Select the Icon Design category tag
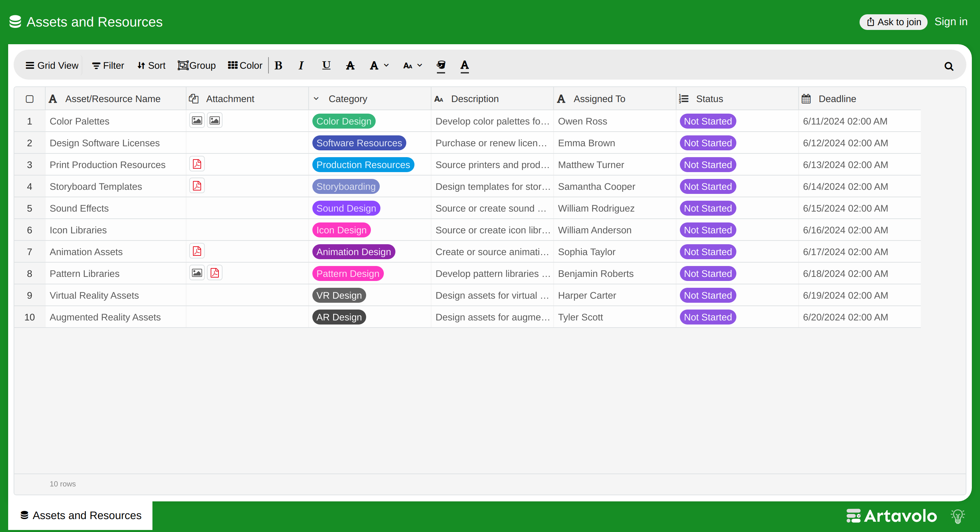980x532 pixels. pyautogui.click(x=341, y=230)
